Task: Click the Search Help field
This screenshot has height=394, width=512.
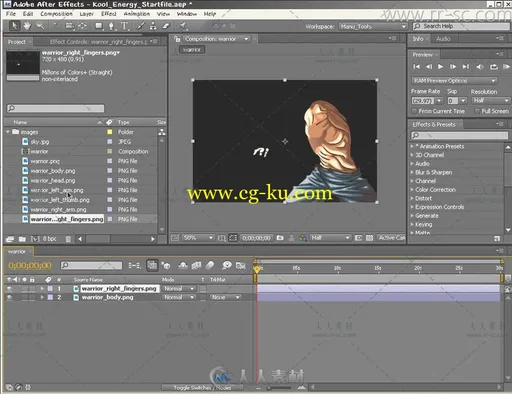Action: click(x=461, y=26)
